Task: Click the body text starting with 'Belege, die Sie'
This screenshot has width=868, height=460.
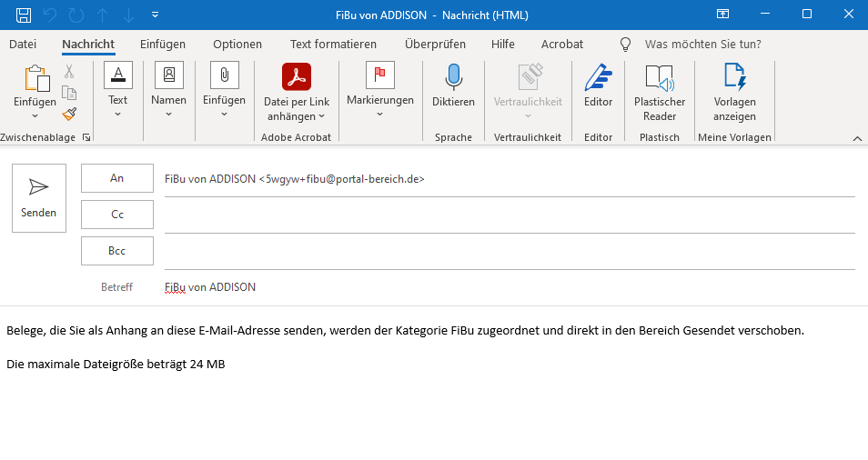Action: coord(405,331)
